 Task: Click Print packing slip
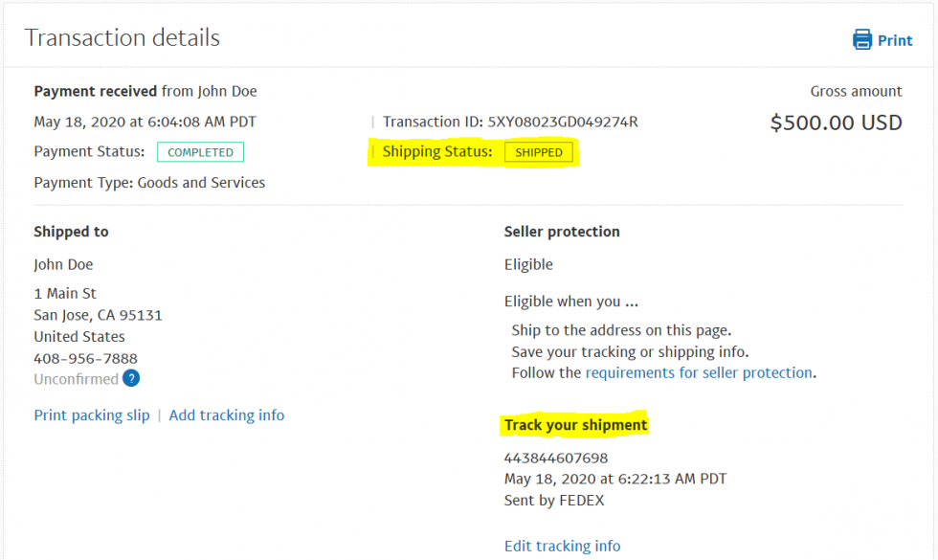point(91,414)
